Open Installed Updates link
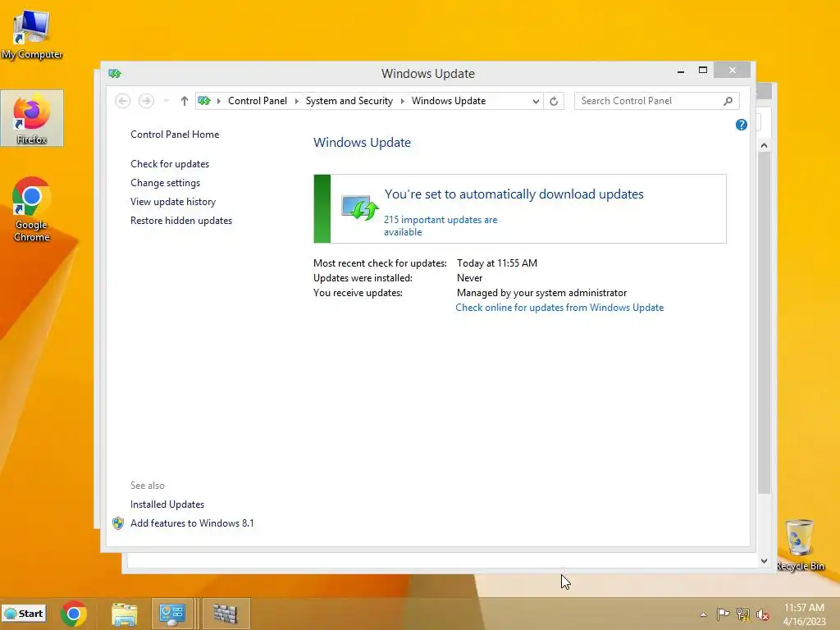Image resolution: width=840 pixels, height=630 pixels. [x=167, y=504]
